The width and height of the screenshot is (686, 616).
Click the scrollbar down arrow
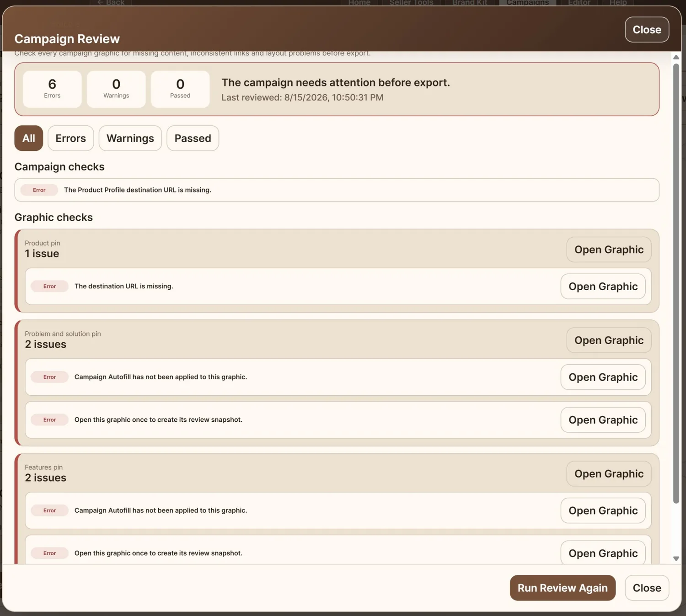(676, 558)
